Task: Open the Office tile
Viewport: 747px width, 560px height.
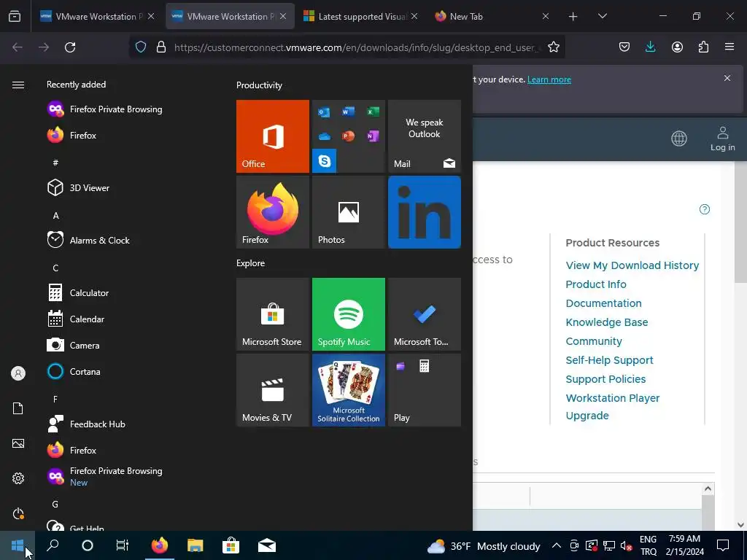Action: (x=273, y=136)
